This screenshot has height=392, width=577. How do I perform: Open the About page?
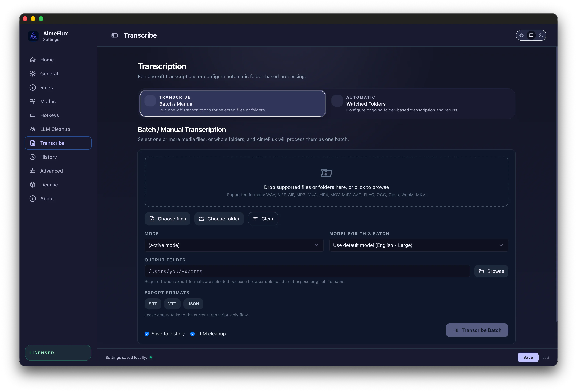pos(58,199)
